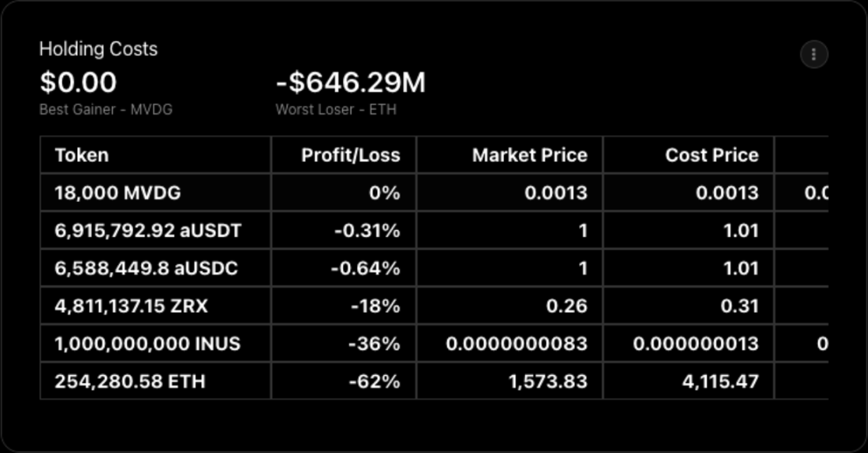
Task: Click the 4,811,137.15 ZRX token cell
Action: (131, 306)
